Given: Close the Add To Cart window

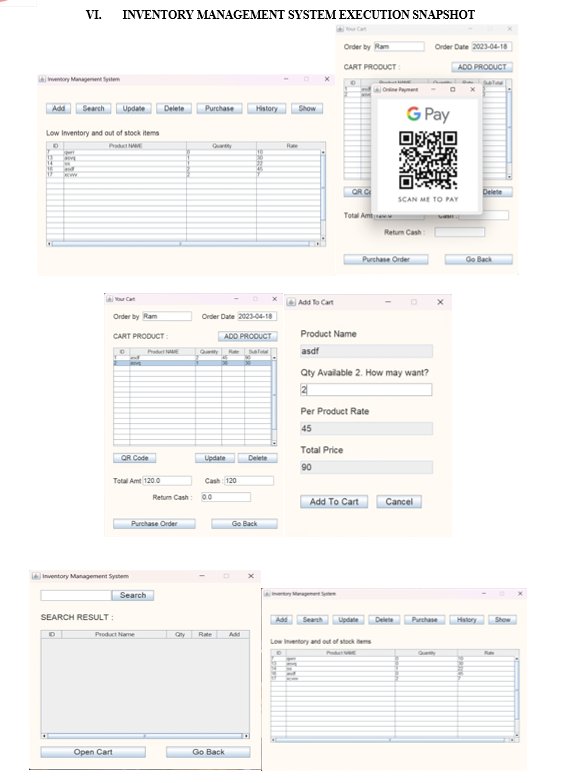Looking at the screenshot, I should (440, 302).
